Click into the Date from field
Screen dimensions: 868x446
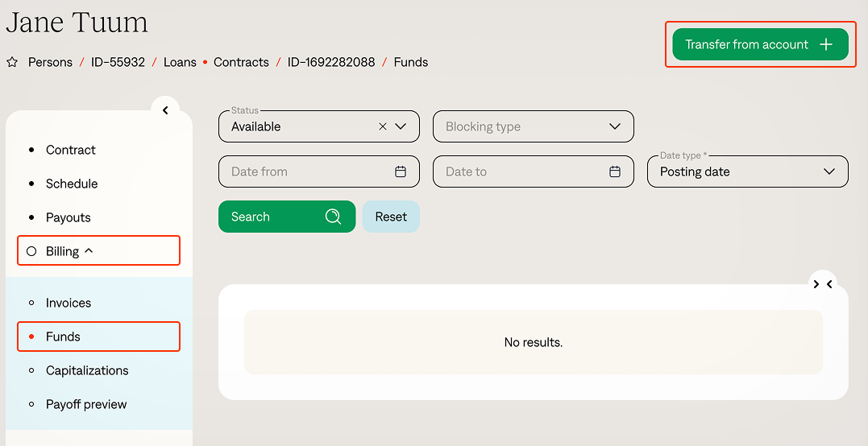[306, 171]
